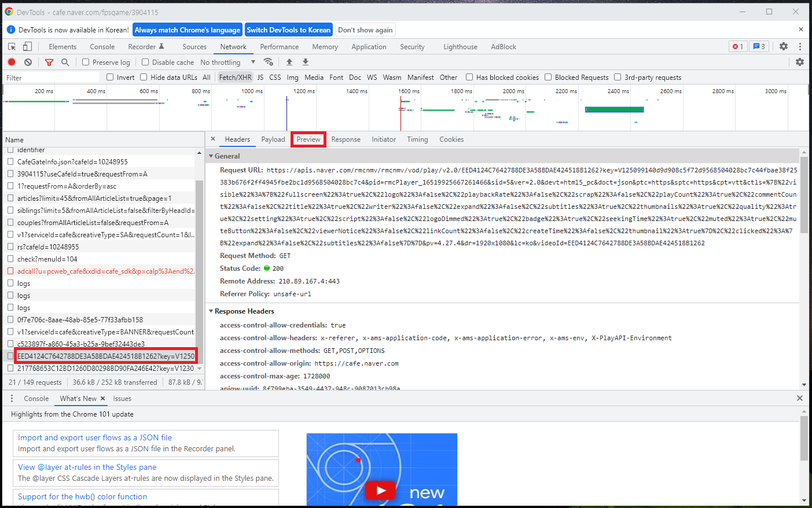Select the inspect element picker icon
The height and width of the screenshot is (508, 812).
coord(12,47)
